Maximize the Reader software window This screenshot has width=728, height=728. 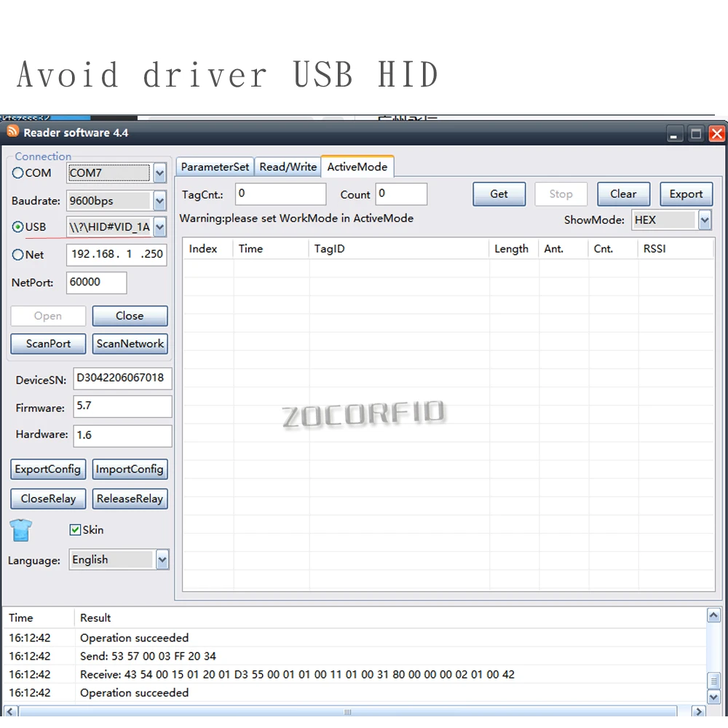coord(695,134)
